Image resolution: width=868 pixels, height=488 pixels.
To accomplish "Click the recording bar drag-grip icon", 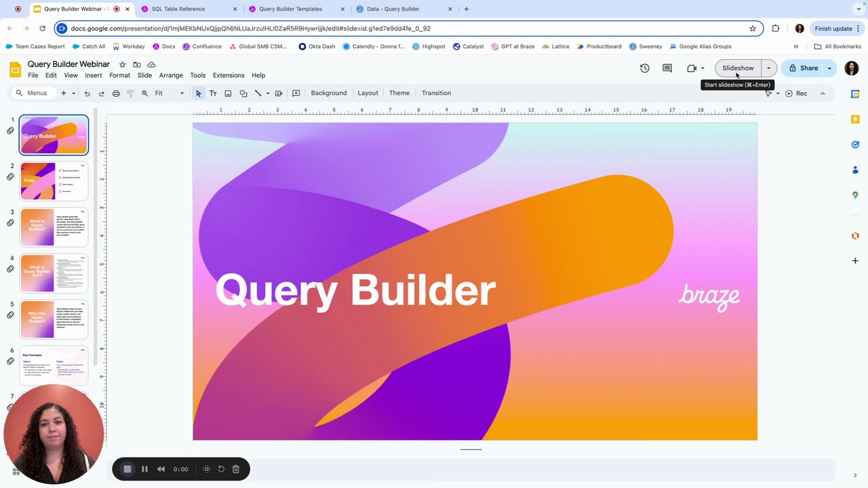I will [207, 469].
